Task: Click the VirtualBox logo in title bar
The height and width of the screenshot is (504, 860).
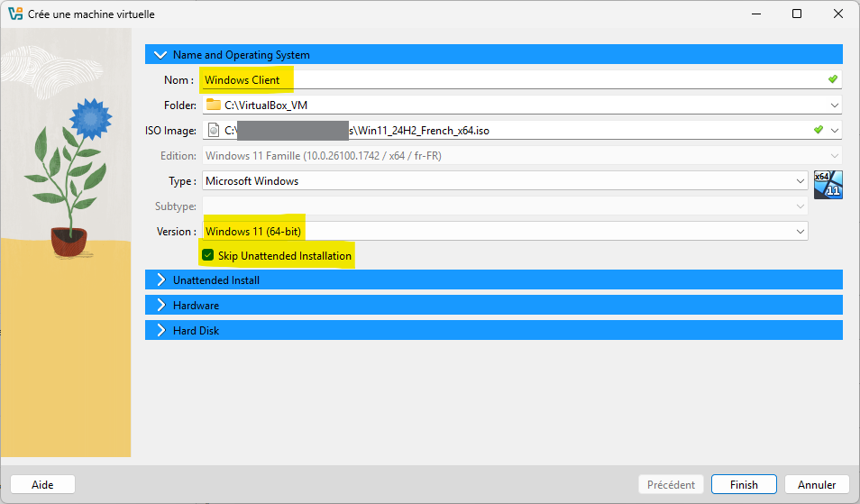Action: [x=15, y=14]
